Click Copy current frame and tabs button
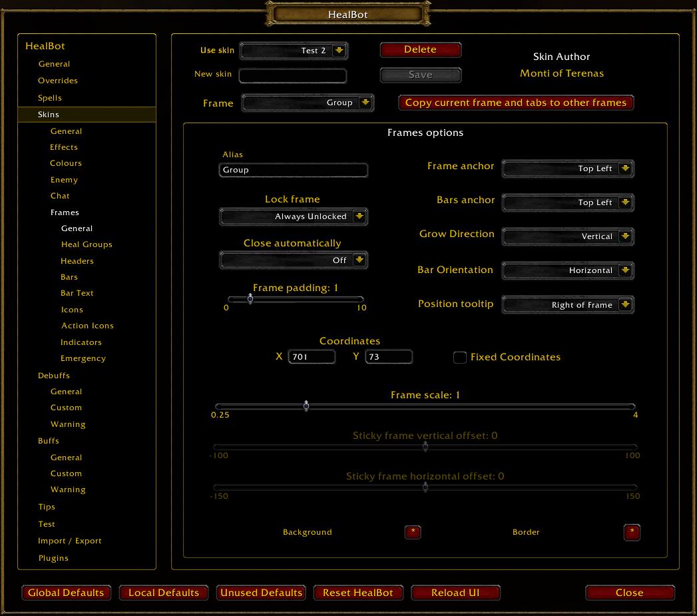 (x=516, y=103)
